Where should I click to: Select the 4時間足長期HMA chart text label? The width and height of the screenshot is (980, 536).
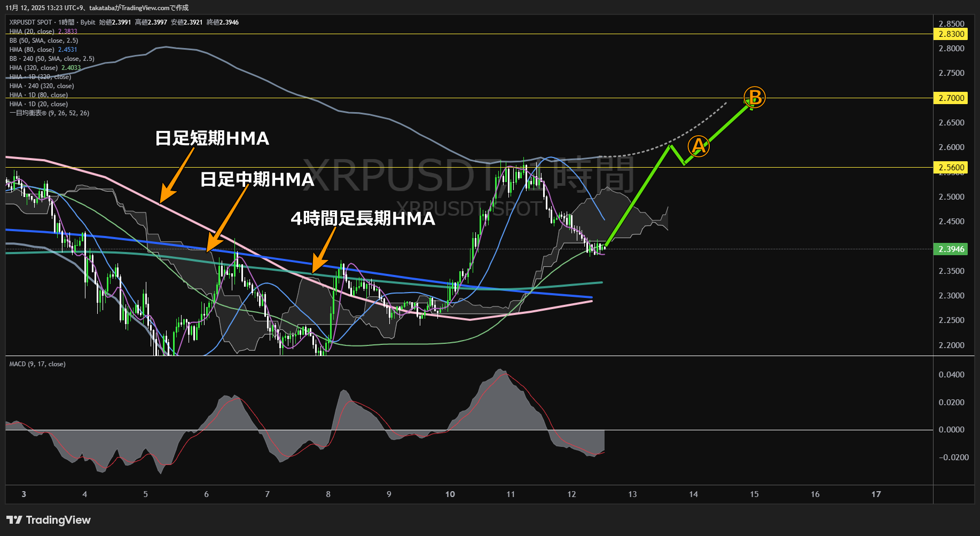363,218
